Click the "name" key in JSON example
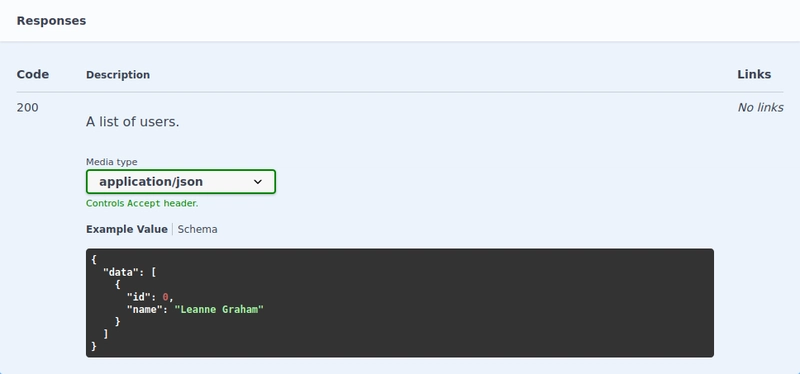Screen dimensions: 800x374 144,309
